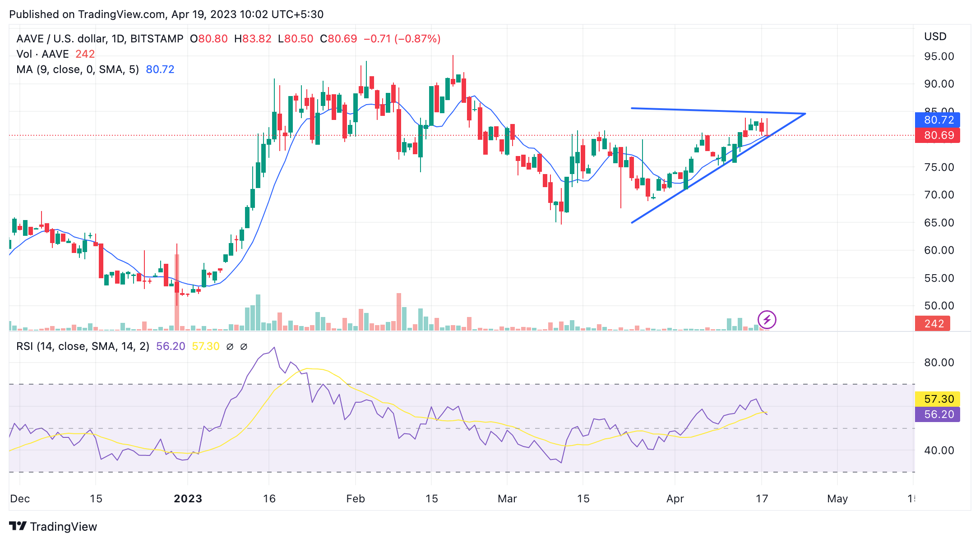Image resolution: width=980 pixels, height=542 pixels.
Task: Click the 55.00 price axis label
Action: 939,278
